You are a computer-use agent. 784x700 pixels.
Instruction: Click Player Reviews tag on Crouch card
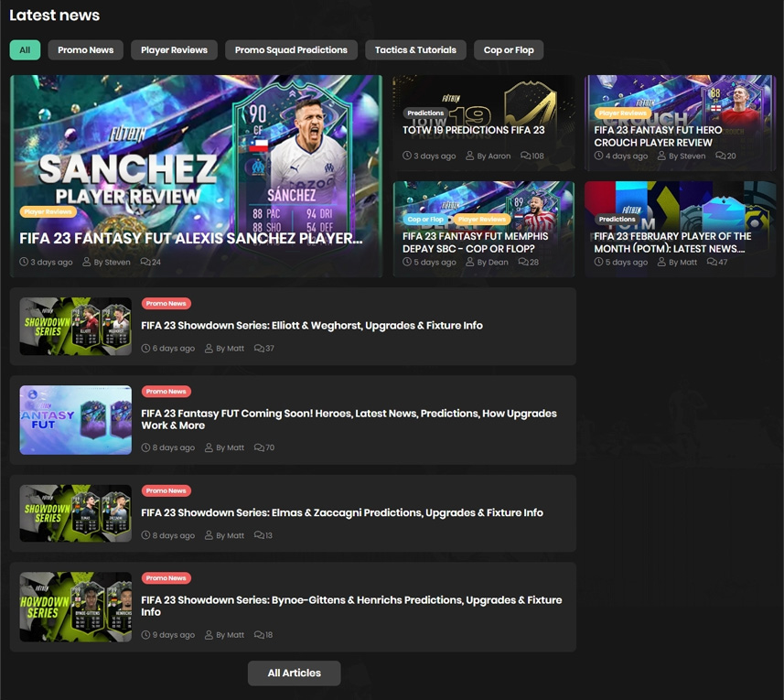point(622,113)
